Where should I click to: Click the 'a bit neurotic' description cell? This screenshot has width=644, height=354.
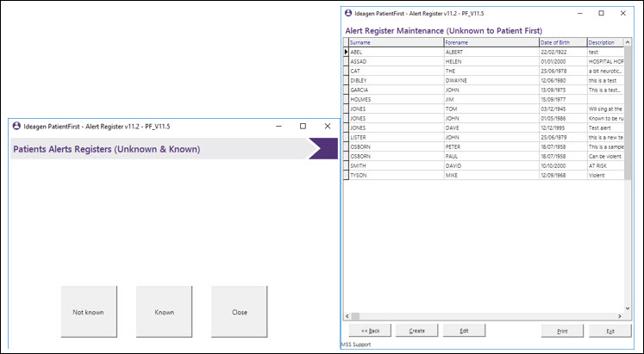pyautogui.click(x=605, y=71)
